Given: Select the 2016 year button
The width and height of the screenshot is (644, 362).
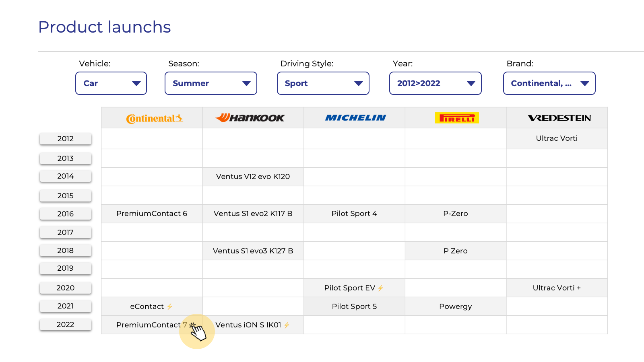Looking at the screenshot, I should [66, 214].
